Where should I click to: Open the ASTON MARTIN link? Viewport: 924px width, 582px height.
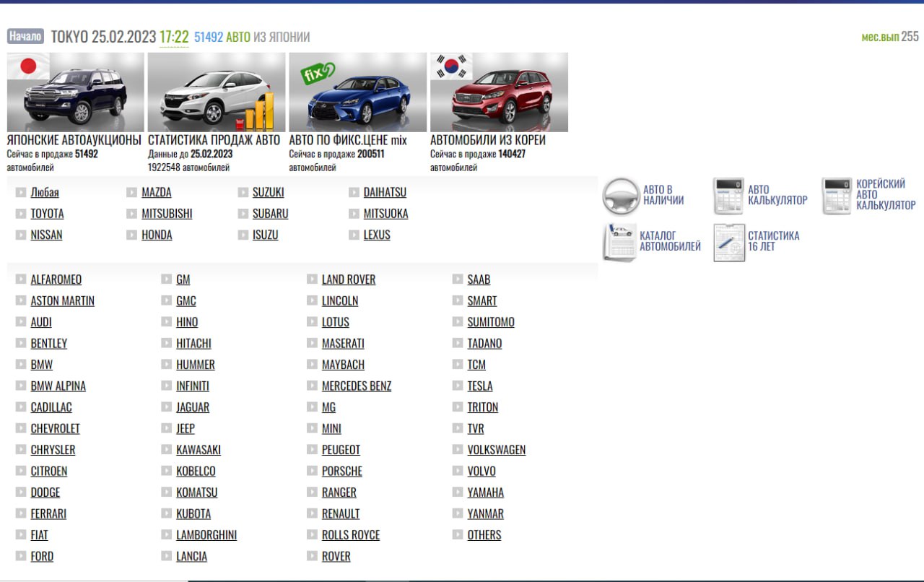pos(63,301)
